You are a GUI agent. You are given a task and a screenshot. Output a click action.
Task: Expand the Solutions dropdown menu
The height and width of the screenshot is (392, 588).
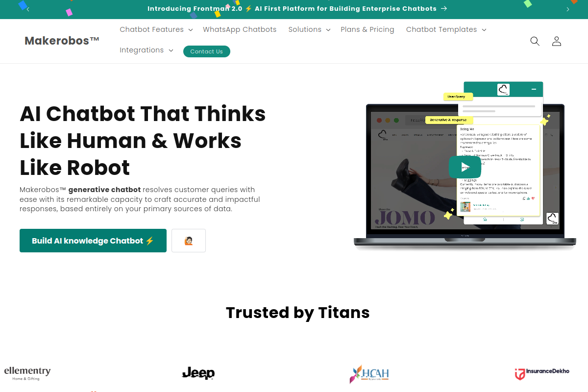point(309,29)
